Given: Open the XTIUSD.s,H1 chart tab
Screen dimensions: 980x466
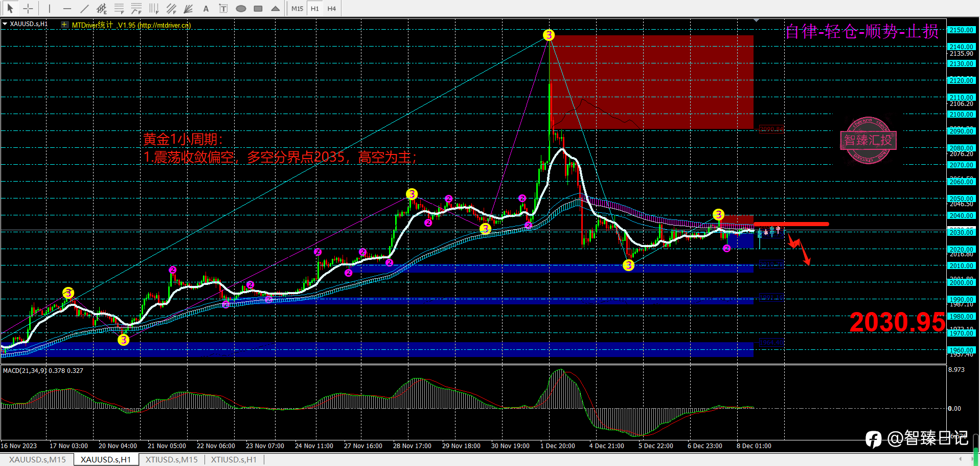Looking at the screenshot, I should (x=234, y=459).
